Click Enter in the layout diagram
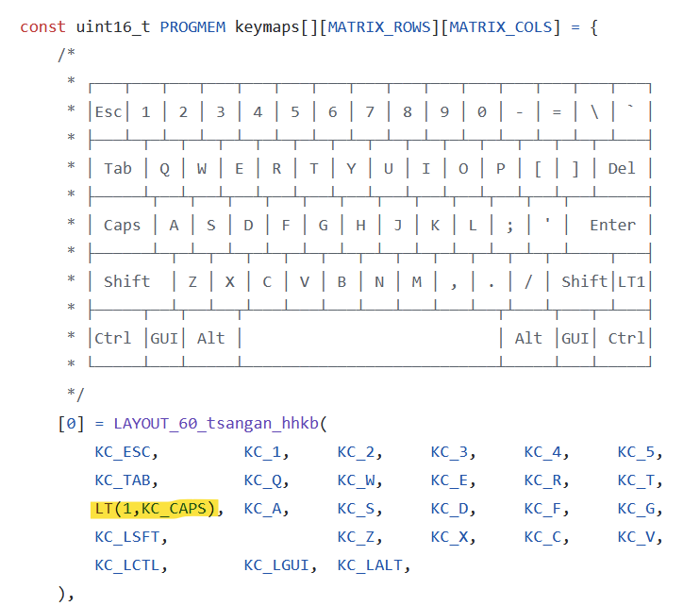Image resolution: width=700 pixels, height=606 pixels. point(613,225)
